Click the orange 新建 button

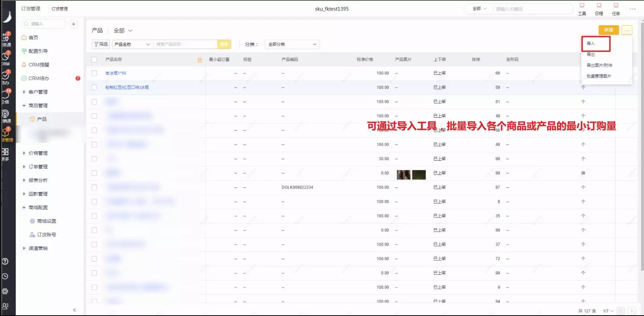click(608, 30)
